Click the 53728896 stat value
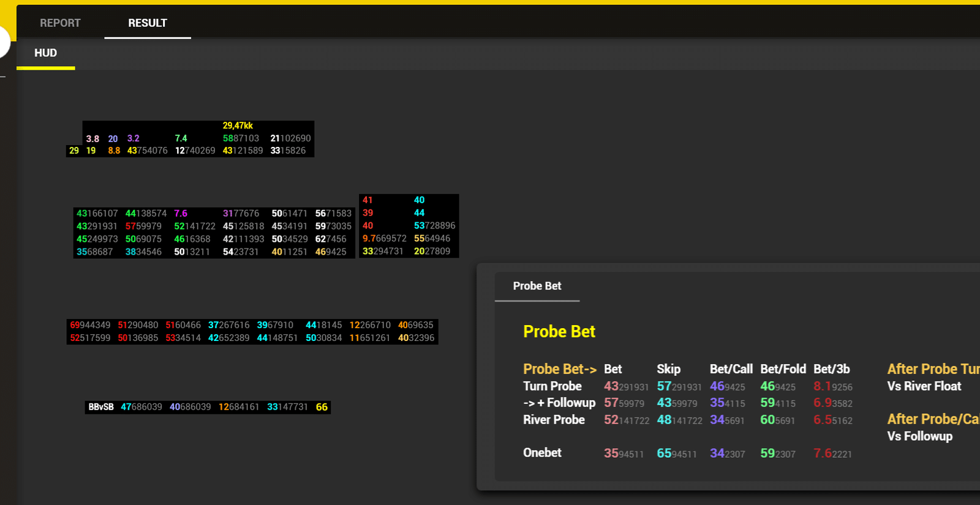 (x=434, y=226)
